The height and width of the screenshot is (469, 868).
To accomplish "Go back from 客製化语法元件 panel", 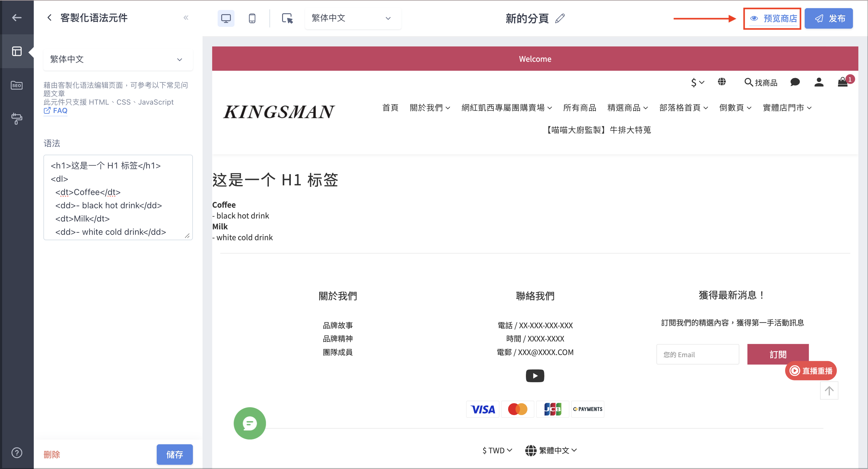I will coord(49,17).
